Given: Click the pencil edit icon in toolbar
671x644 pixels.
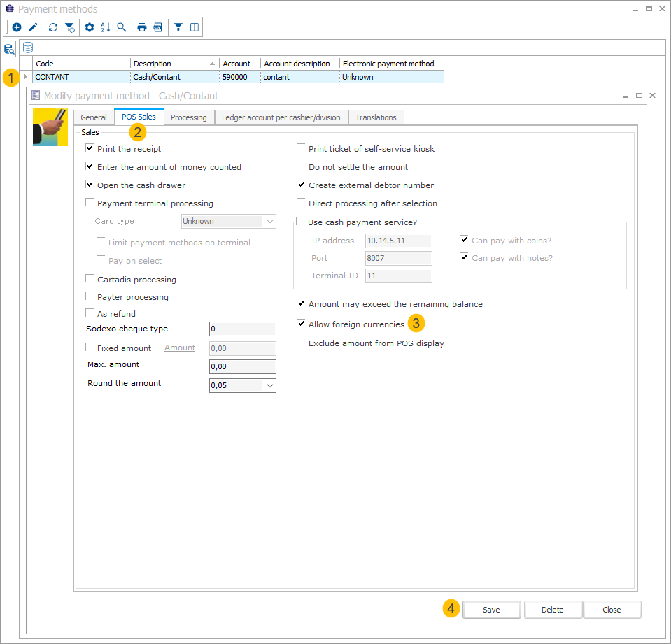Looking at the screenshot, I should [x=32, y=27].
